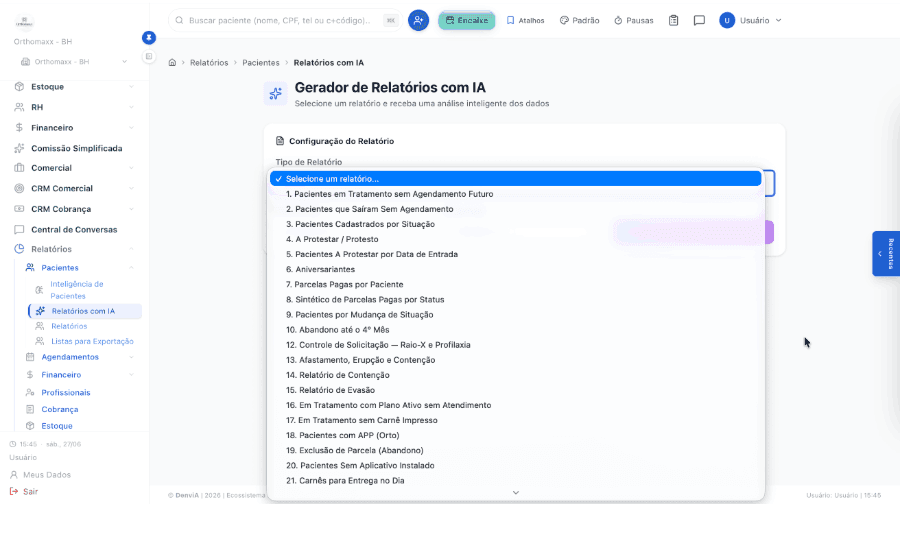
Task: Open the Recentes side tab
Action: click(886, 253)
